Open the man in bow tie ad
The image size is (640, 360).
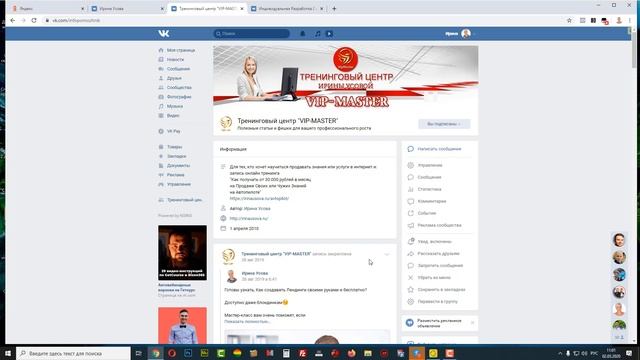182,325
